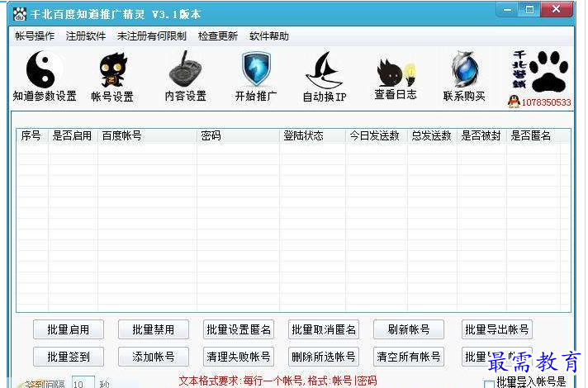Open 自动换IP swallow icon

[325, 70]
